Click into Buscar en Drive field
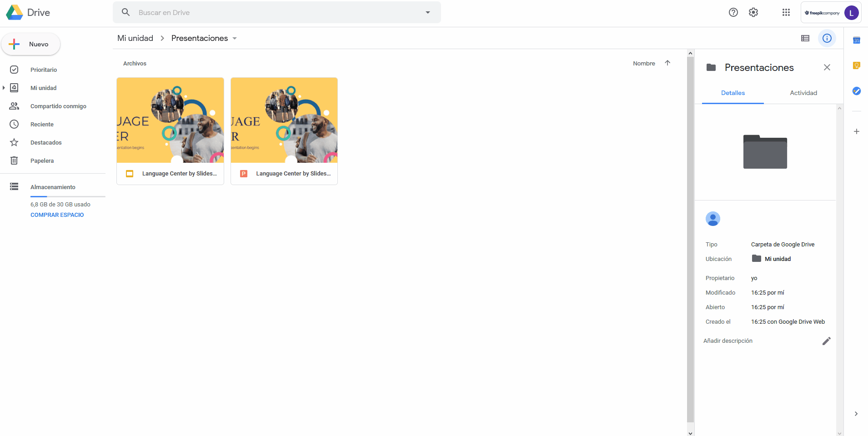868x436 pixels. point(277,12)
